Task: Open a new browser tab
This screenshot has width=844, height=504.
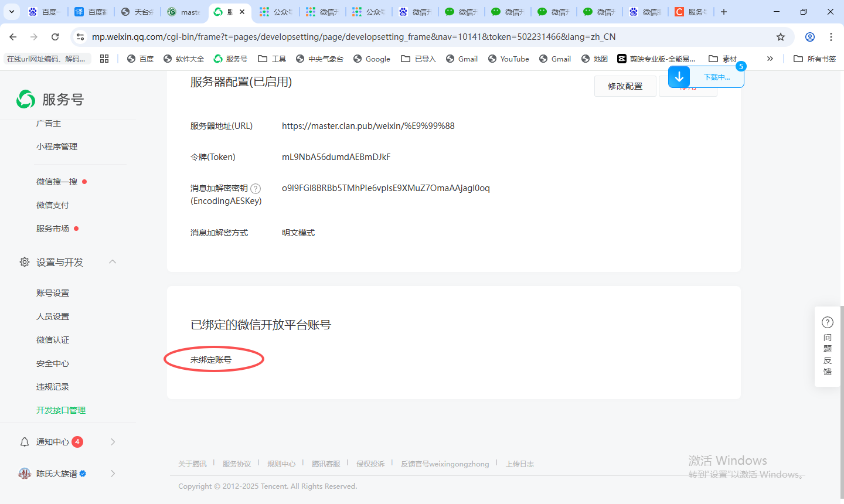Action: (x=724, y=12)
